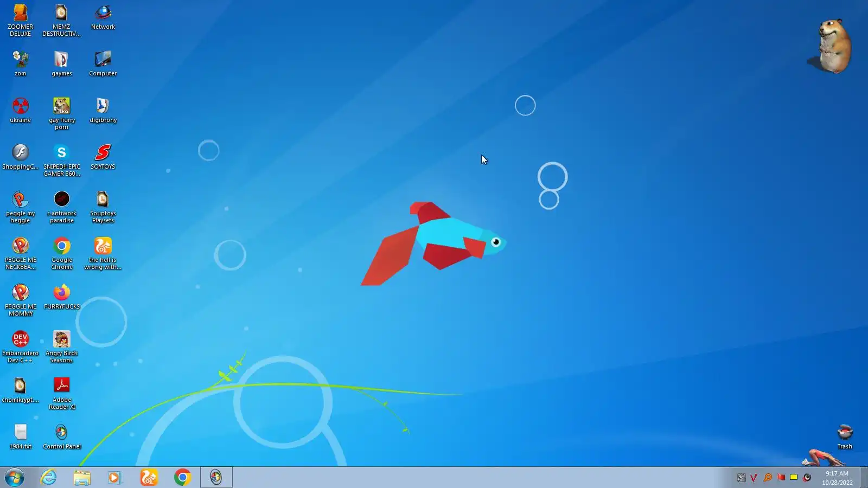Click the Show desktop button
The height and width of the screenshot is (488, 868).
coord(864,477)
